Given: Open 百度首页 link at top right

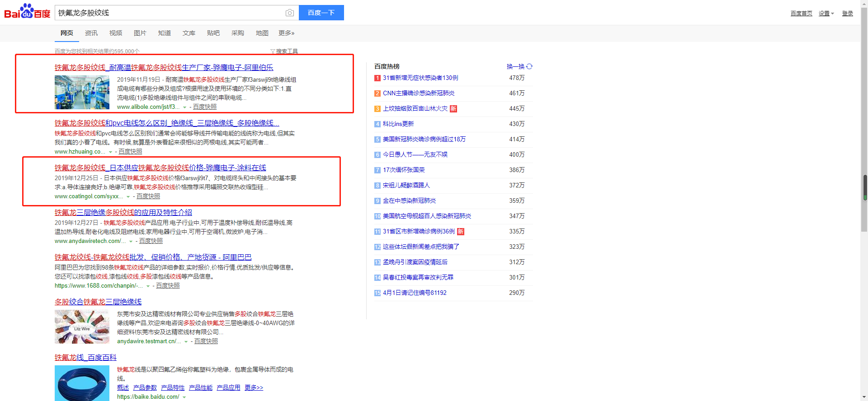Looking at the screenshot, I should 802,14.
